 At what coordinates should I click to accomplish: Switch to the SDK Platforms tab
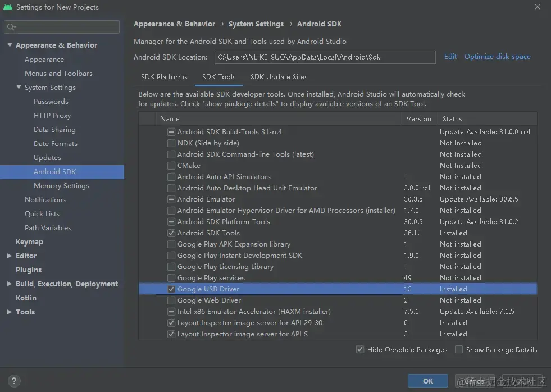[x=164, y=77]
